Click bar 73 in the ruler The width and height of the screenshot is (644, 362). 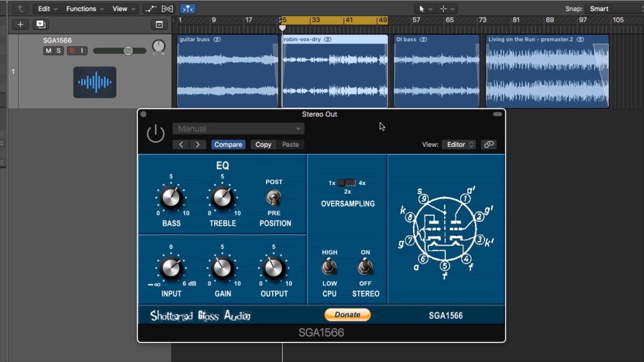(482, 20)
